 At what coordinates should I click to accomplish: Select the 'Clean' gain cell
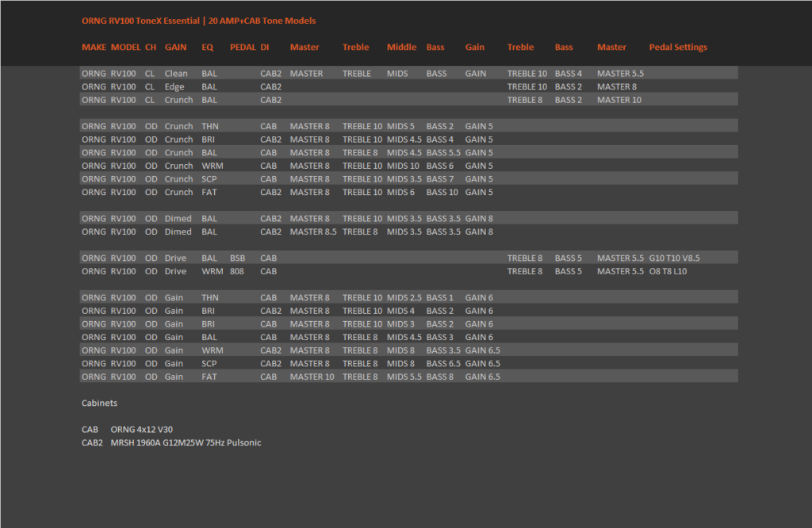coord(176,74)
